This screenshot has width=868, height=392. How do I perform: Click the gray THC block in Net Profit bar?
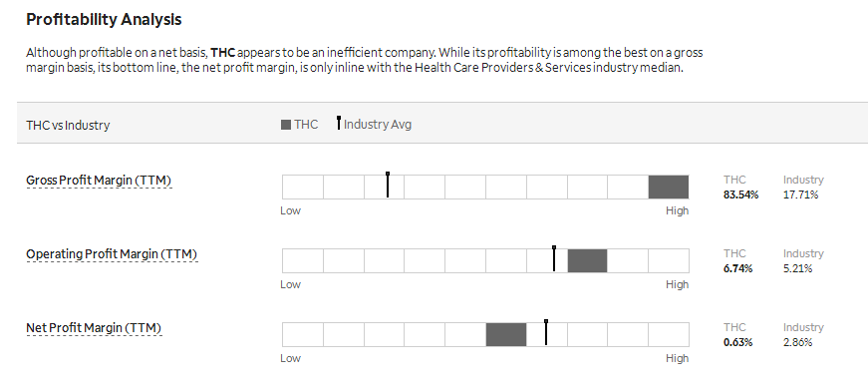pyautogui.click(x=506, y=334)
